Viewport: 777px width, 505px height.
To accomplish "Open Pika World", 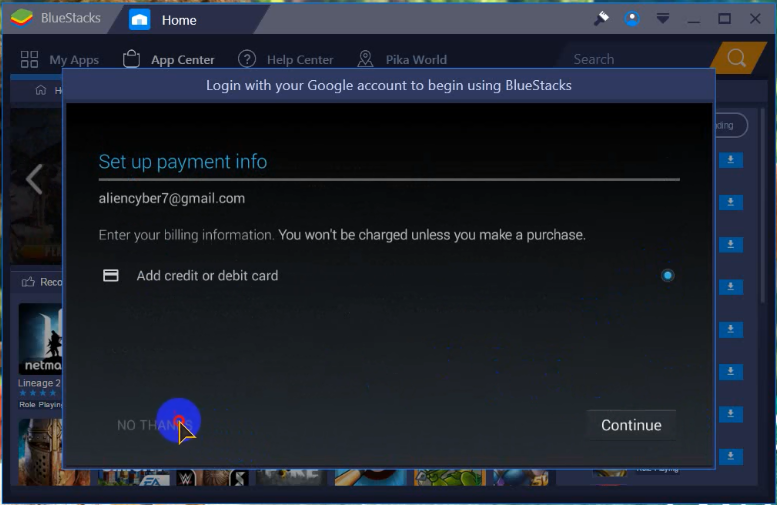I will 416,60.
